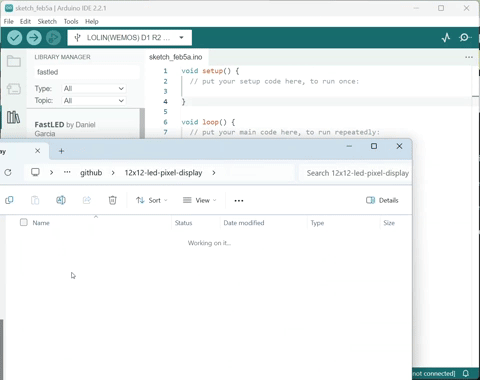Open the board selector LOLIN(WEMOS) D1 R2 dropdown
The height and width of the screenshot is (380, 480).
[x=130, y=38]
